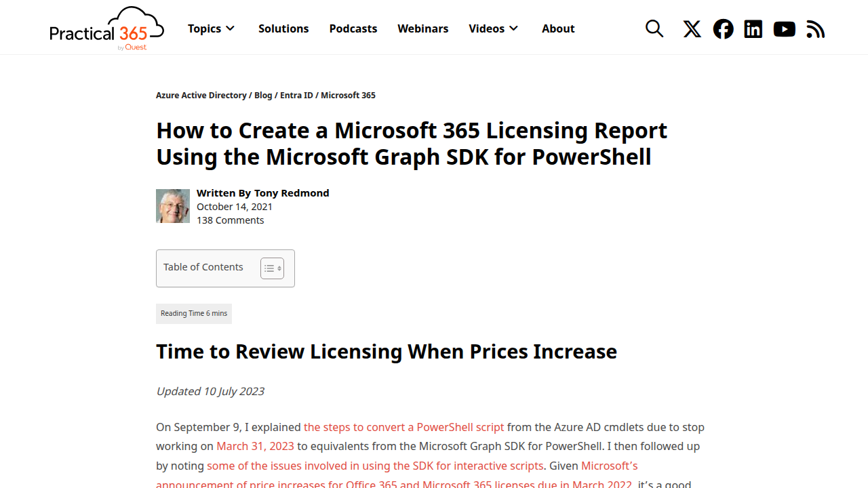Viewport: 868px width, 488px height.
Task: Click the 'Table of Contents' label
Action: (203, 267)
